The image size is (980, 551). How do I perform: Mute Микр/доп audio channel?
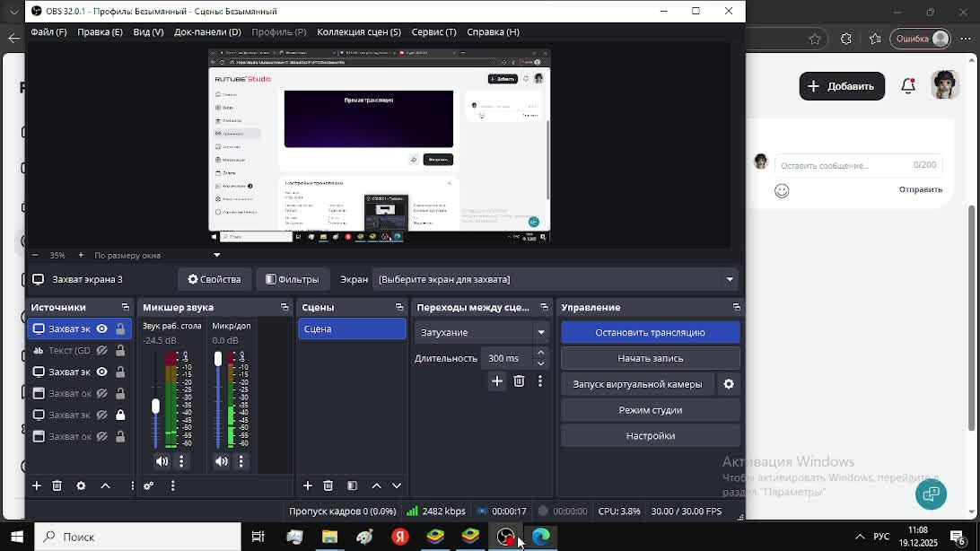pos(222,461)
